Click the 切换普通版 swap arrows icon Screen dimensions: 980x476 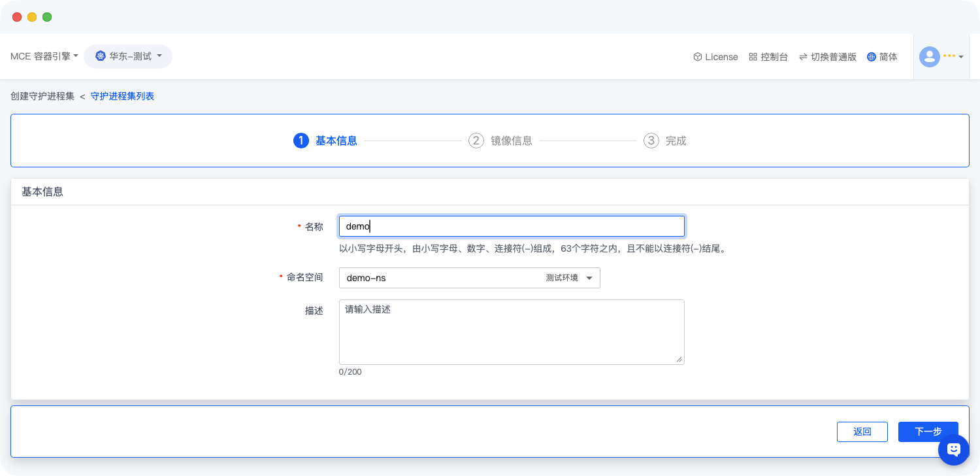point(803,57)
